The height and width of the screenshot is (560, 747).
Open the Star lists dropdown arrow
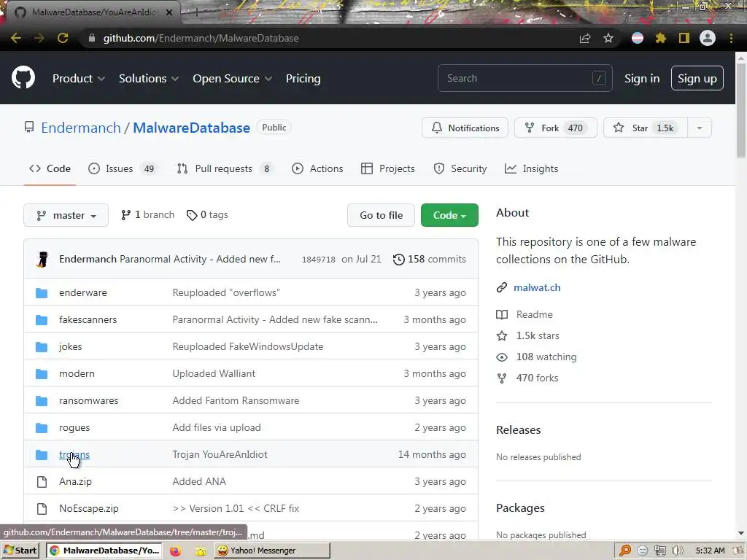700,128
